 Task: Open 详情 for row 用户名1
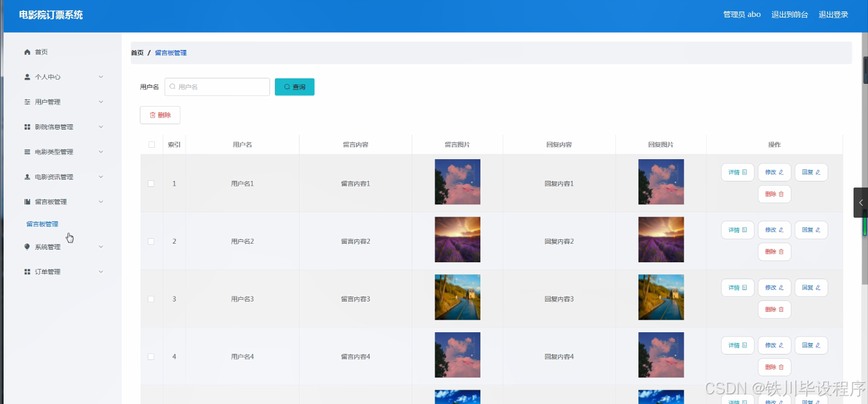point(738,172)
